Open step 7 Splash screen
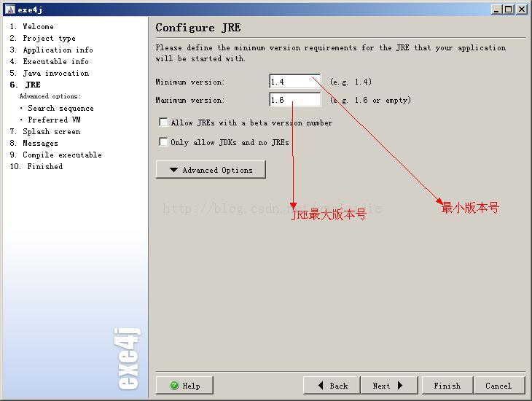Viewport: 532px width, 401px height. [45, 131]
